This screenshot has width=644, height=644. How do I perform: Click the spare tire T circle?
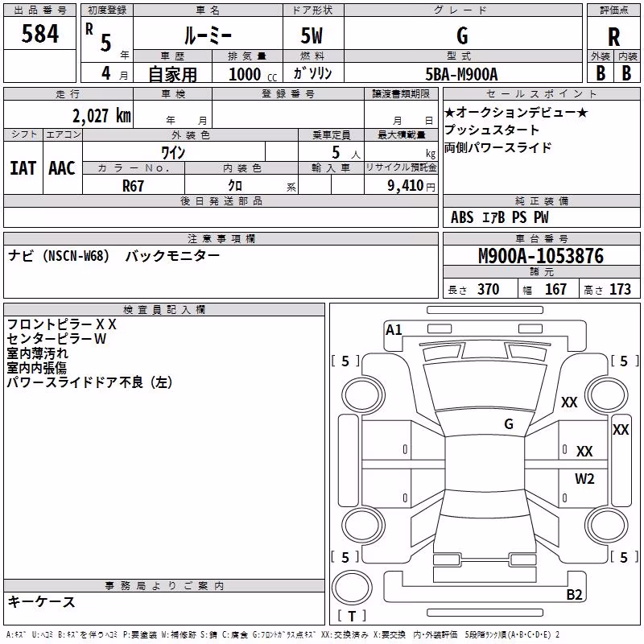click(x=352, y=588)
